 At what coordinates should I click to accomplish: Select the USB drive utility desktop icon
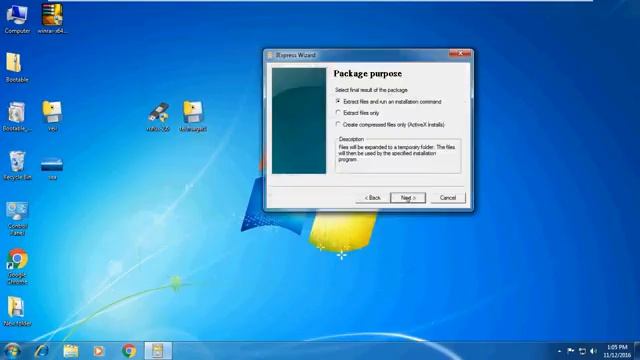(158, 116)
